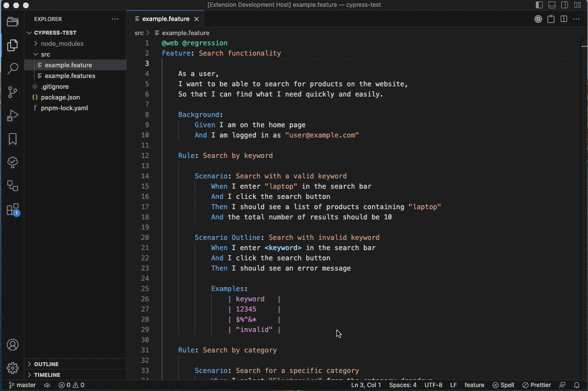Open example.feature in the Explorer tree

76,65
